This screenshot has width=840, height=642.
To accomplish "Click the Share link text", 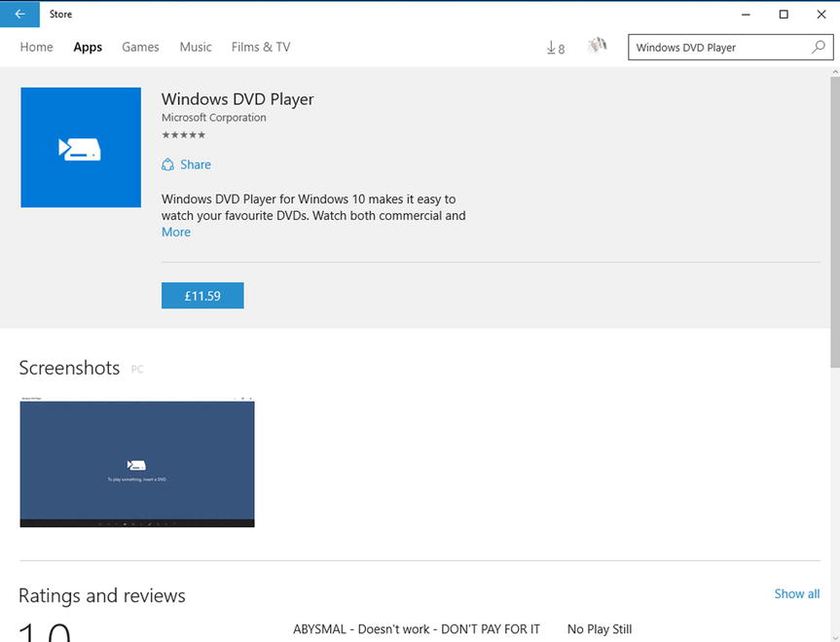I will 196,164.
